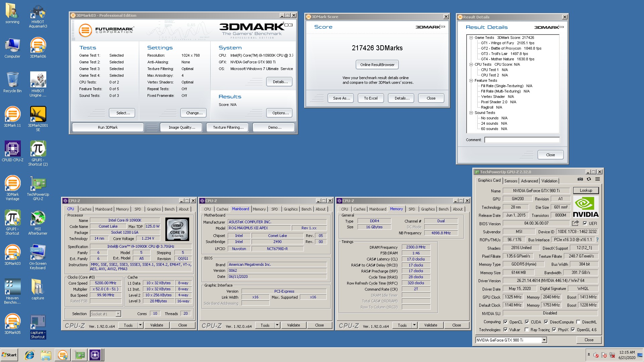Take a GPU-Z screenshot with the camera icon
This screenshot has height=362, width=644.
pos(580,179)
